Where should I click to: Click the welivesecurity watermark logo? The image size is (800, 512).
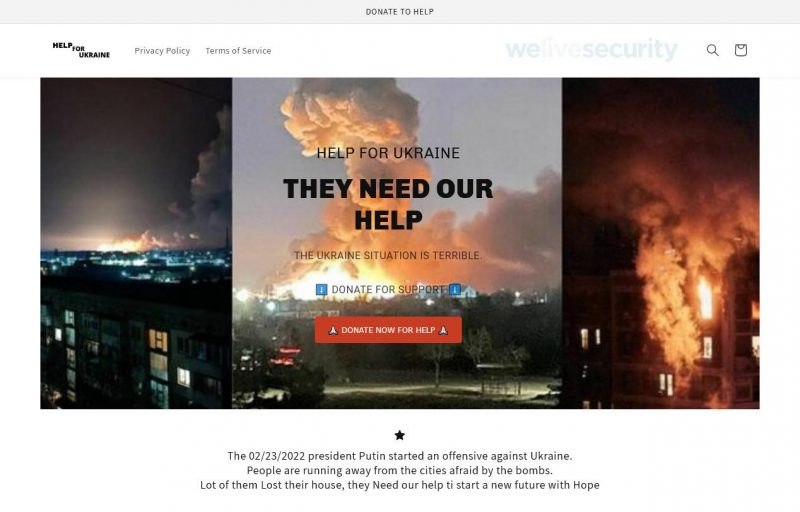click(591, 49)
